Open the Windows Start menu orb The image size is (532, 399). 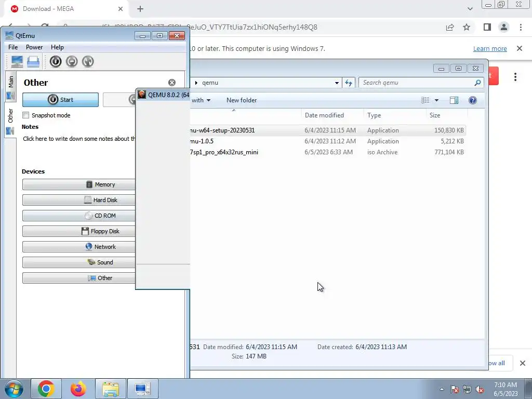(x=14, y=389)
